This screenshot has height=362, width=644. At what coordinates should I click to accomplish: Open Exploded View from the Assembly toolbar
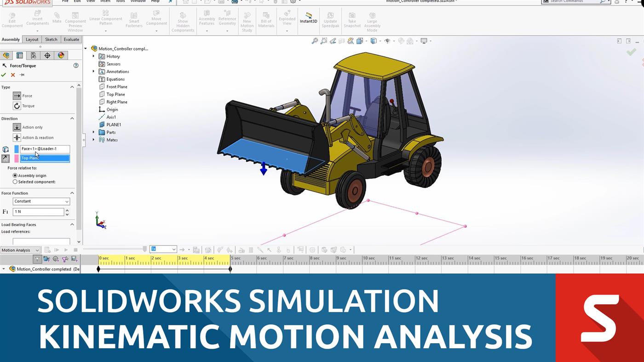coord(287,20)
